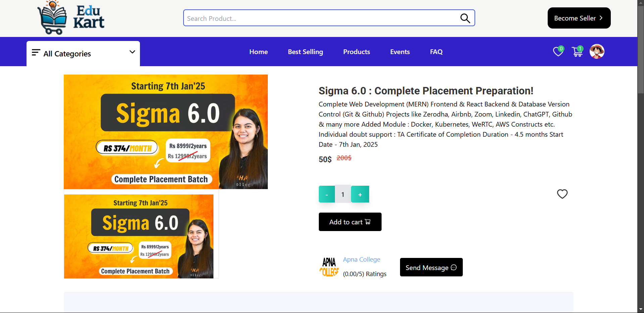
Task: Click the product description paragraph
Action: 446,124
